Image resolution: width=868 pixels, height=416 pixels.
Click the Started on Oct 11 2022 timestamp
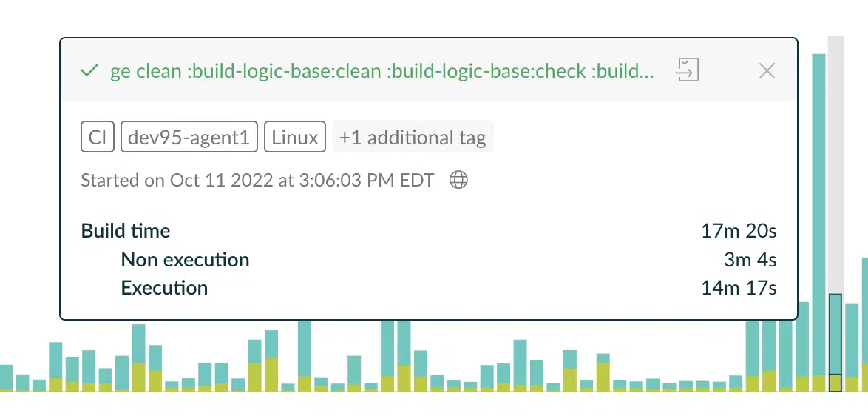[x=257, y=180]
